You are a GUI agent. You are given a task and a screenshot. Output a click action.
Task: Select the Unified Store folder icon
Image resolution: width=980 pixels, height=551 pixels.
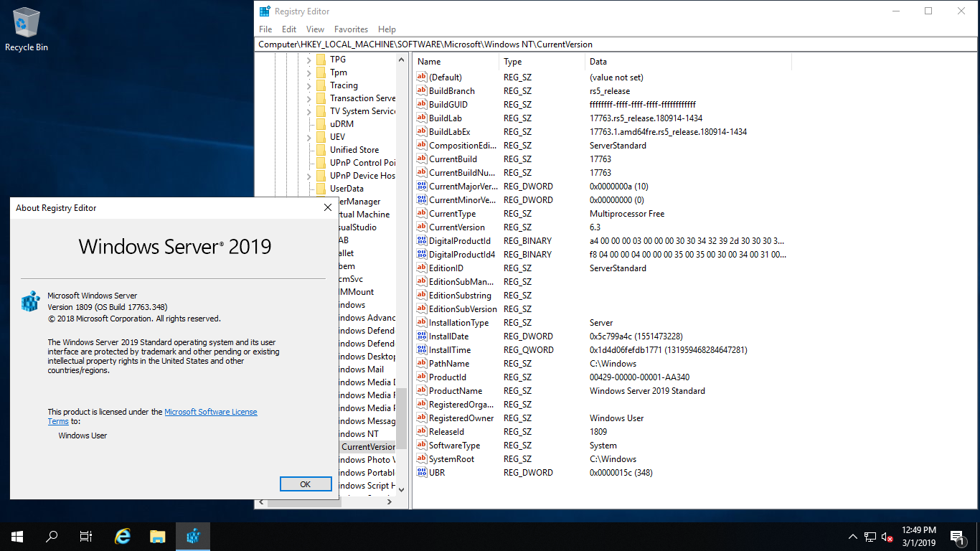coord(321,150)
